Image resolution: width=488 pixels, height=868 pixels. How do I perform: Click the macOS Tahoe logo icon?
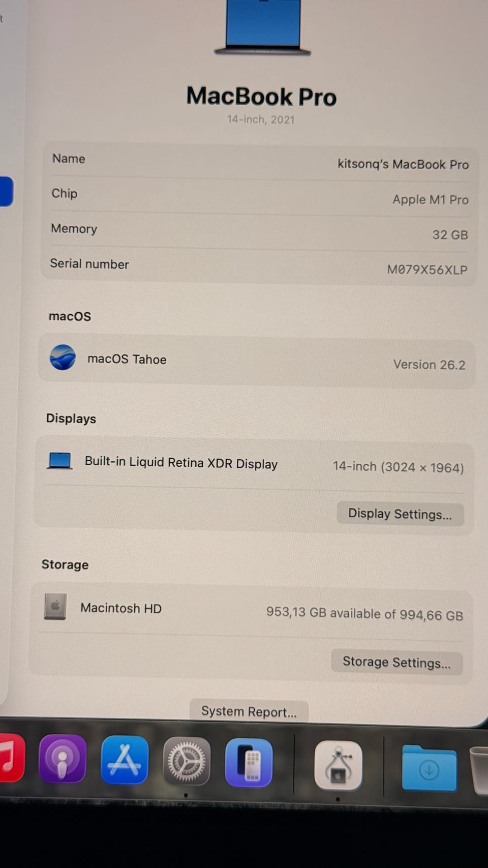pos(63,357)
